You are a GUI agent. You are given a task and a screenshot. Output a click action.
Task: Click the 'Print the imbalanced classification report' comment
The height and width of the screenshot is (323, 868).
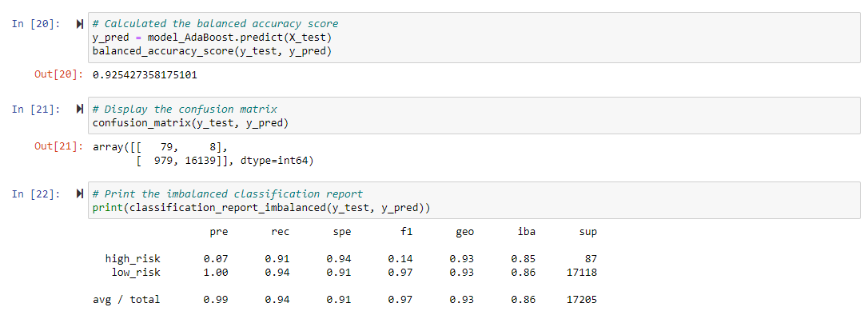(x=228, y=194)
